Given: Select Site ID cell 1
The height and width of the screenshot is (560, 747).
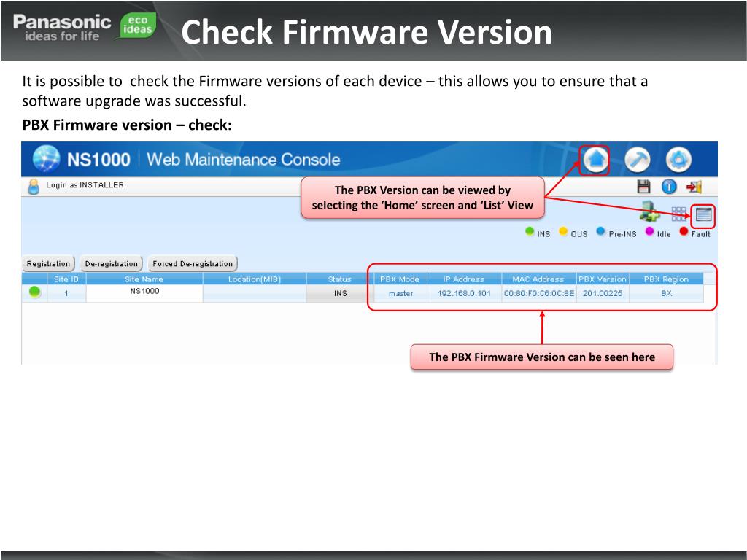Looking at the screenshot, I should point(66,293).
